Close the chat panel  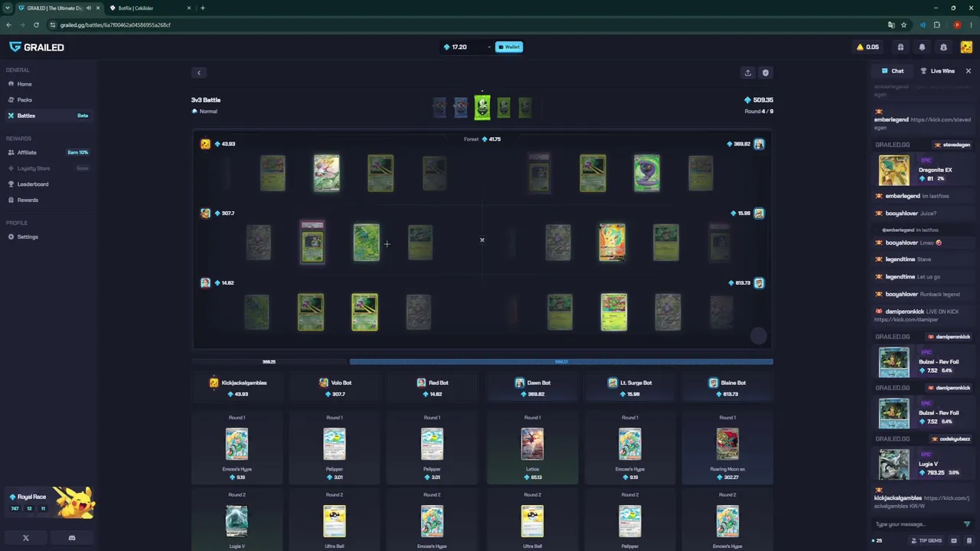pyautogui.click(x=969, y=71)
